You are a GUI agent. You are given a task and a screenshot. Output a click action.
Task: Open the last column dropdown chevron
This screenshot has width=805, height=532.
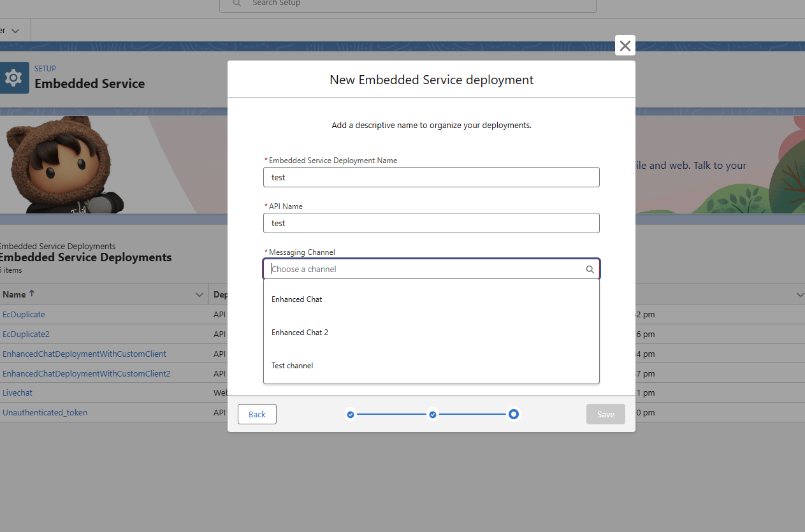point(800,295)
